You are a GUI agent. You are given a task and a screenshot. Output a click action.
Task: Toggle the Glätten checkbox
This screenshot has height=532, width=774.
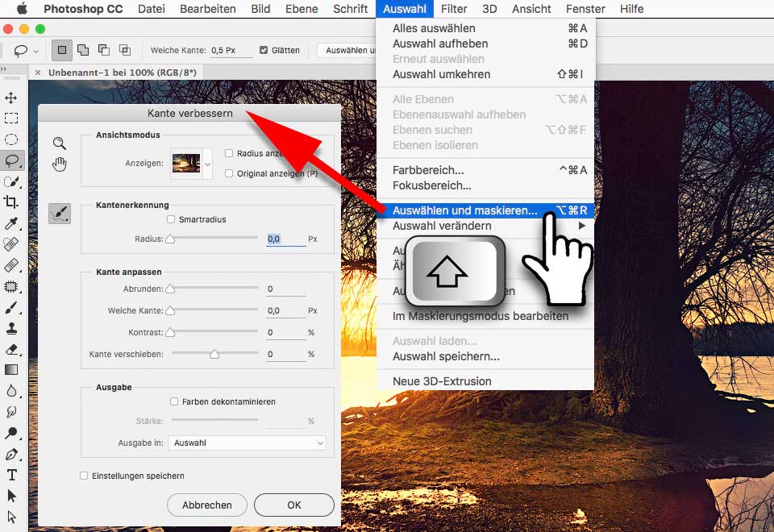pyautogui.click(x=264, y=50)
